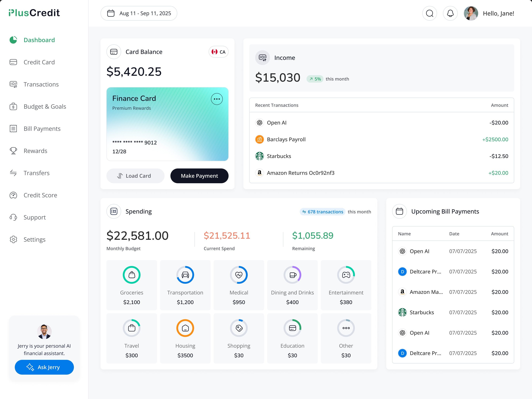
Task: Click the Upcoming Bill Payments calendar icon
Action: (400, 211)
